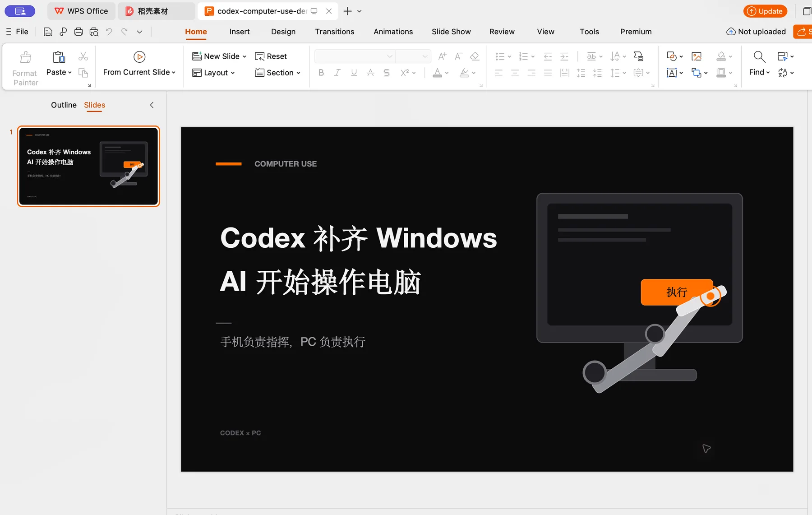
Task: Click the Cut scissors icon
Action: pyautogui.click(x=83, y=56)
